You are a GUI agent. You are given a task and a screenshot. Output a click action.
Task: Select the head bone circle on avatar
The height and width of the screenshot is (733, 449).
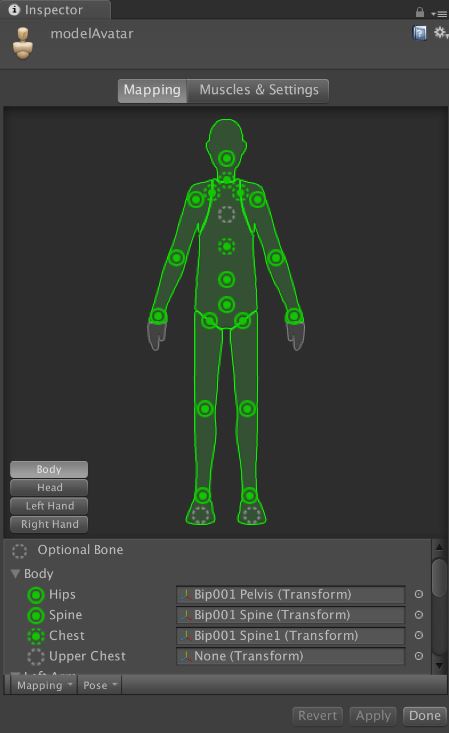pyautogui.click(x=226, y=158)
